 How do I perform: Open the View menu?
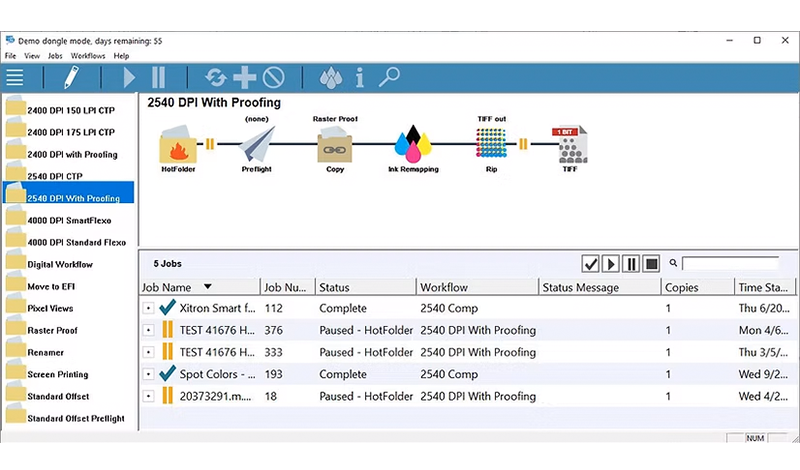pyautogui.click(x=32, y=56)
